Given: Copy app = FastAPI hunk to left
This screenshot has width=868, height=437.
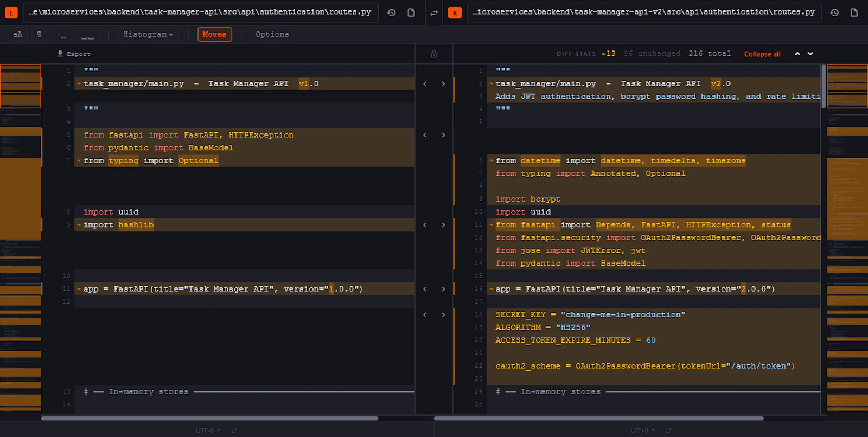Looking at the screenshot, I should coord(425,289).
